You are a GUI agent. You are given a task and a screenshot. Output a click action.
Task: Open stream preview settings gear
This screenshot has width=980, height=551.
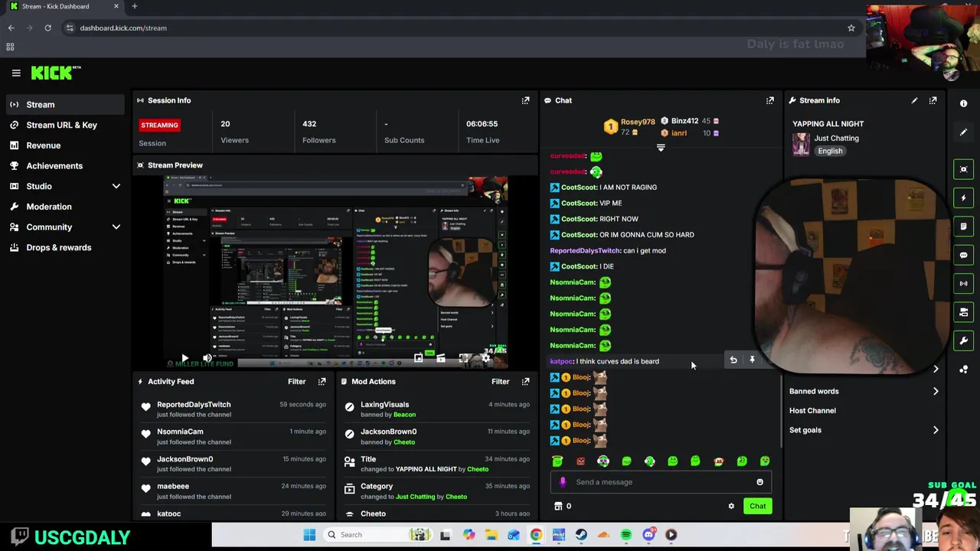[x=485, y=358]
